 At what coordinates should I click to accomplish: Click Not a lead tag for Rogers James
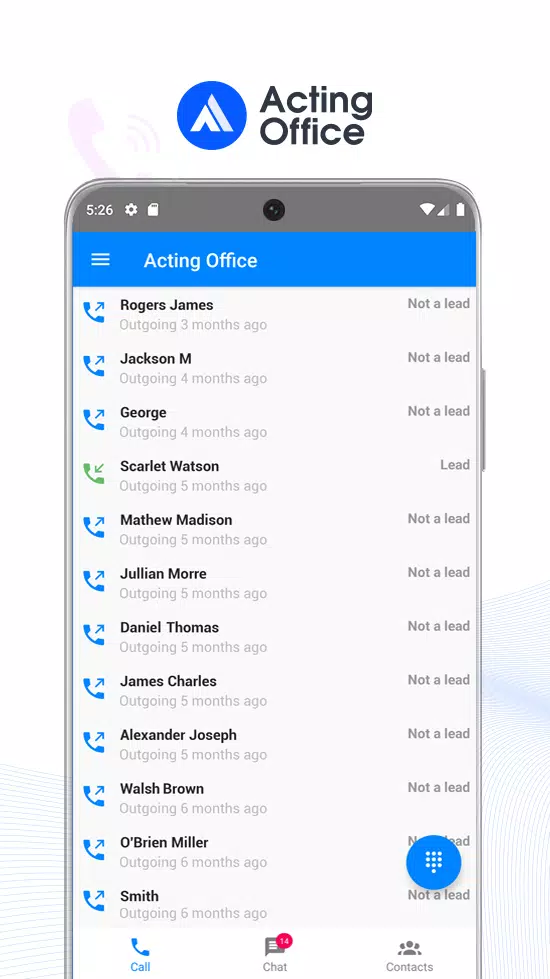(x=438, y=303)
